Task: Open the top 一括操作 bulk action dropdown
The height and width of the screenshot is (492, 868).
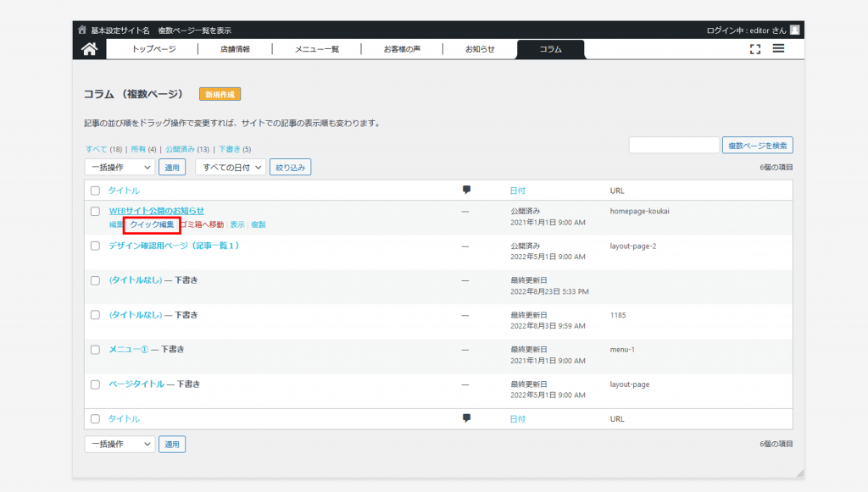Action: [x=120, y=168]
